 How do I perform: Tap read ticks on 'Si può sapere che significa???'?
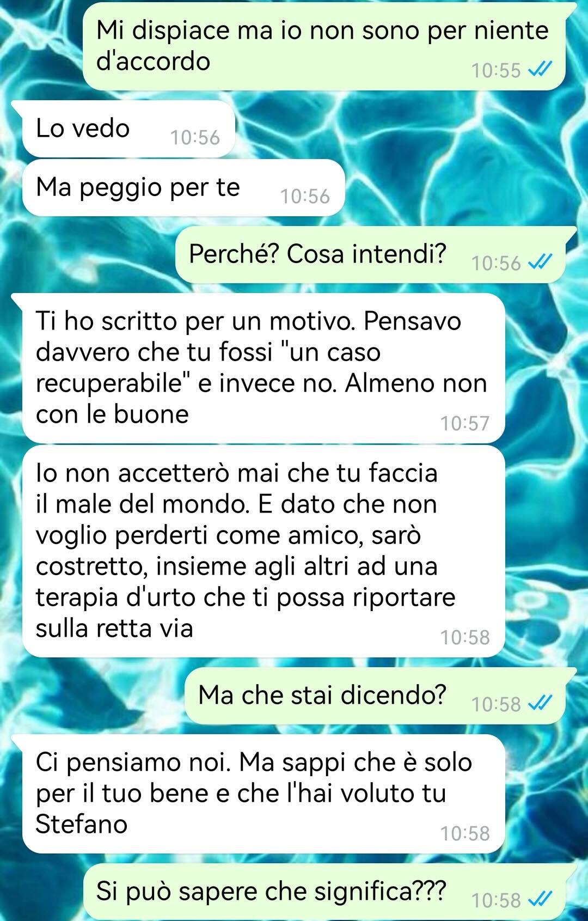(x=541, y=900)
